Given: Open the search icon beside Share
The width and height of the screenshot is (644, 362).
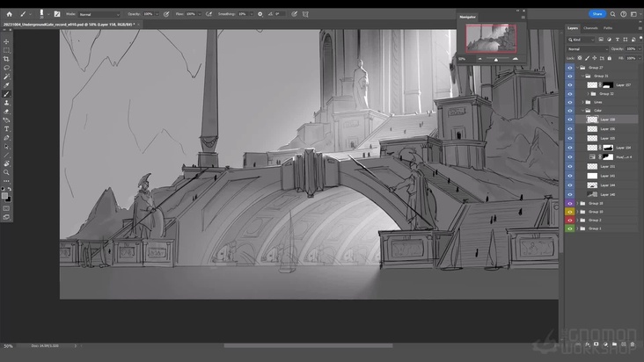Looking at the screenshot, I should click(x=612, y=14).
